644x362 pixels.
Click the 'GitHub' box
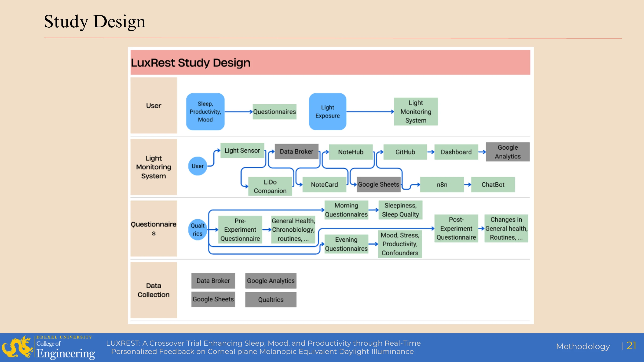(405, 152)
